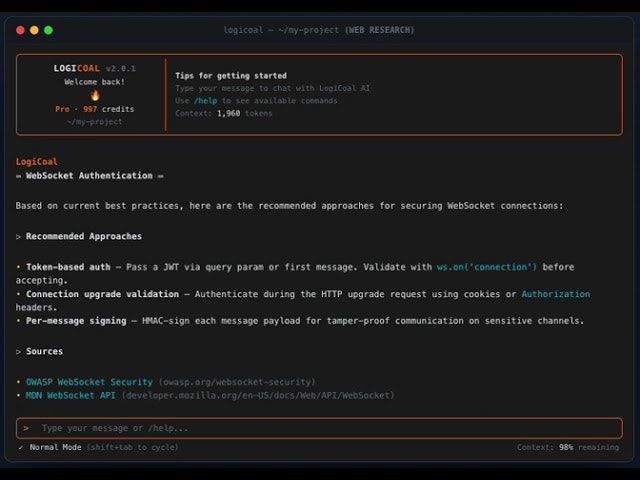Screen dimensions: 640x480
Task: Expand the Recommended Approaches section triangle
Action: pyautogui.click(x=18, y=237)
